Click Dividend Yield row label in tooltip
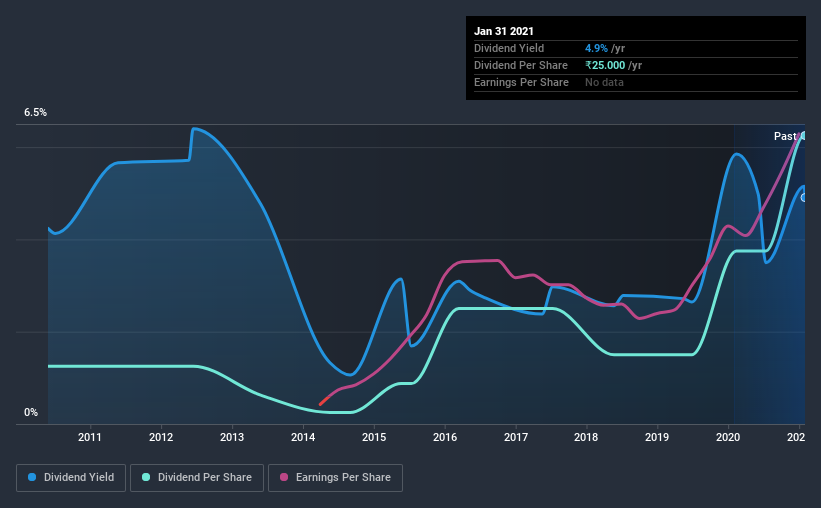This screenshot has width=821, height=508. 509,48
